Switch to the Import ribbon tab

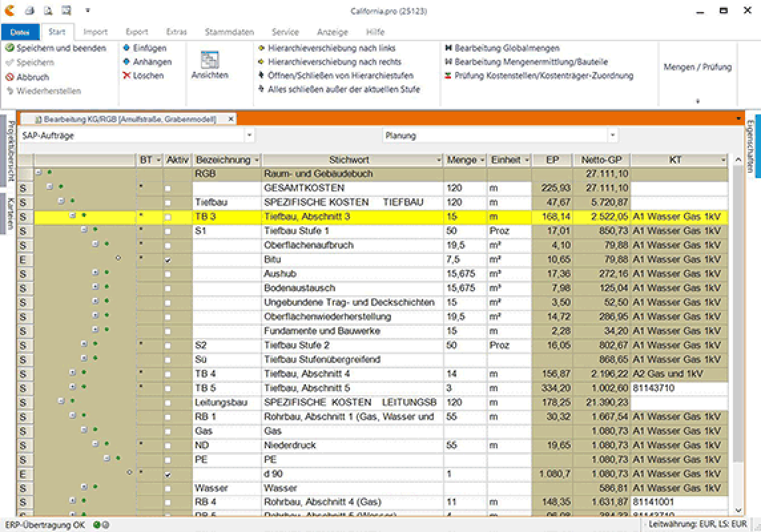[x=95, y=32]
